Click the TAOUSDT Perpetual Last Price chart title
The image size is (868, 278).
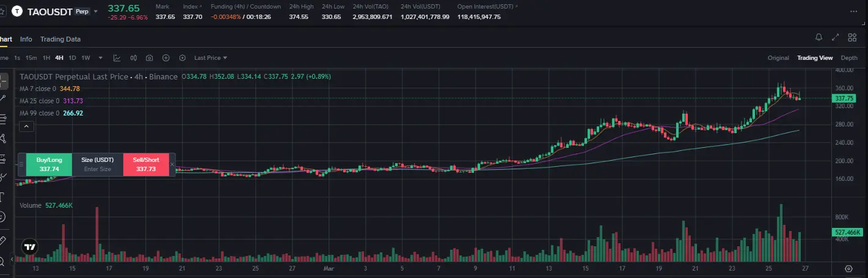[98, 77]
